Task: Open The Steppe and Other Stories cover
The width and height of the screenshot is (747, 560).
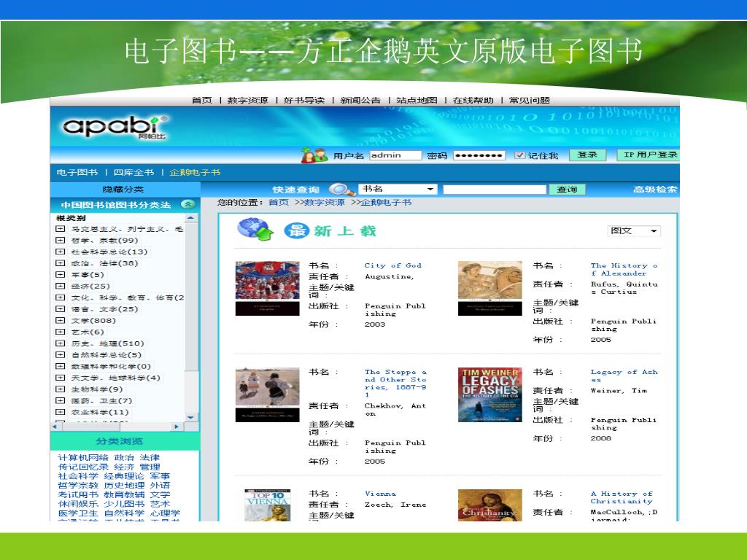Action: tap(267, 394)
